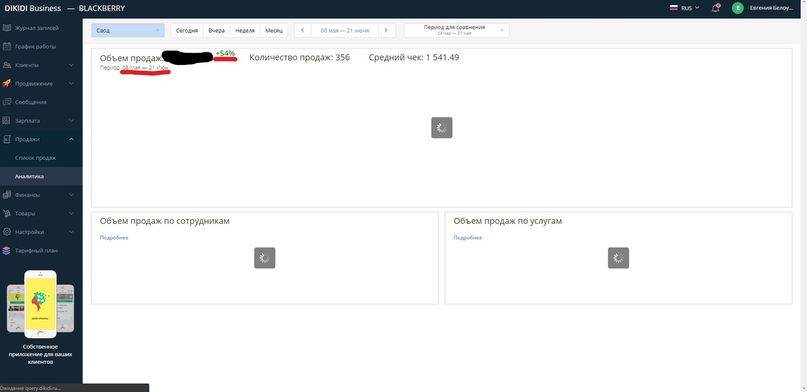Open the RUS language selector
The width and height of the screenshot is (807, 392).
tap(685, 8)
